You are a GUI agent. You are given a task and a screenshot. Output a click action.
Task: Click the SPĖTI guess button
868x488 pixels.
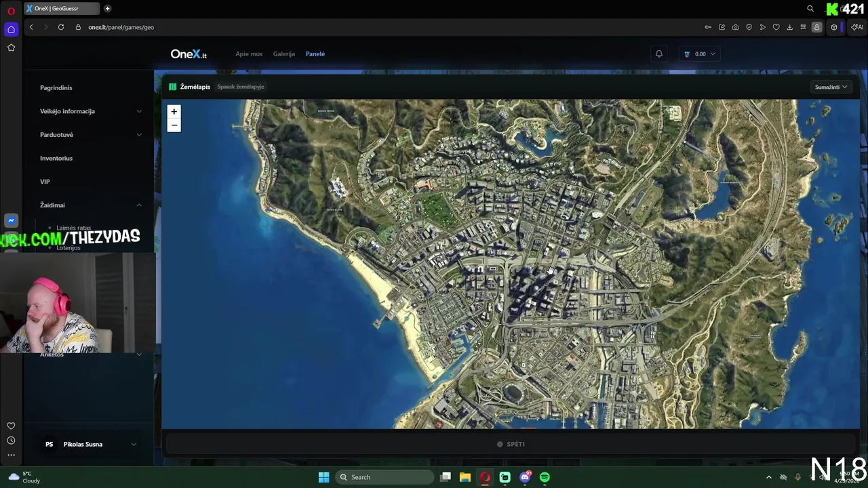pos(511,444)
